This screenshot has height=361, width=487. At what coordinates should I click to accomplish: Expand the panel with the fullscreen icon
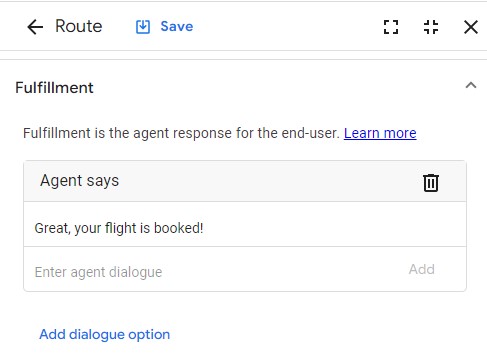coord(391,27)
